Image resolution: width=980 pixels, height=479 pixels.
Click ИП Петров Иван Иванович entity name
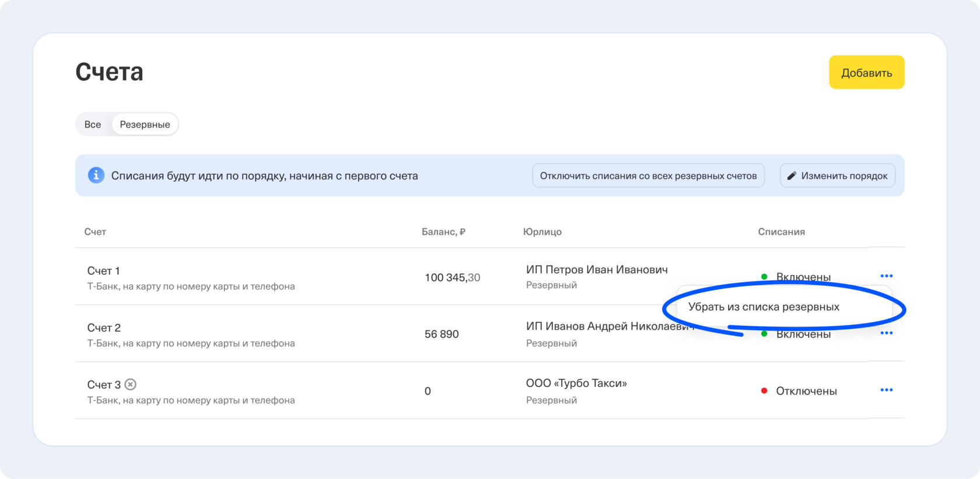pos(597,270)
